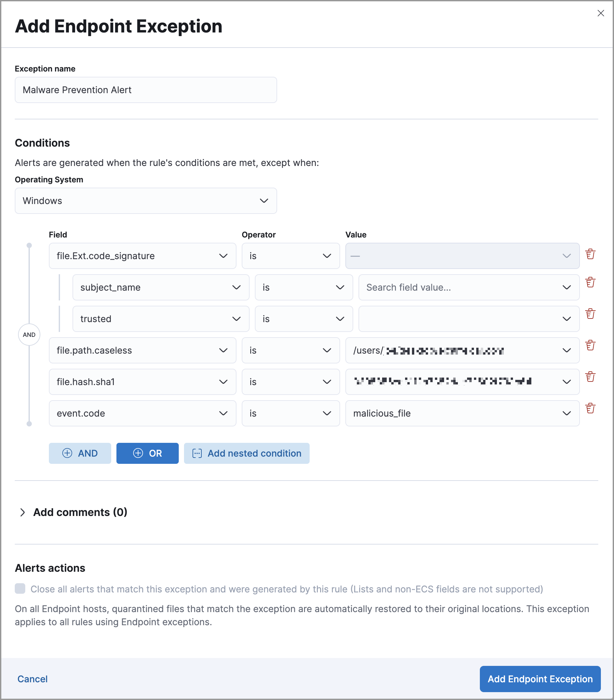This screenshot has width=614, height=700.
Task: Remove the subject_name nested condition
Action: 590,282
